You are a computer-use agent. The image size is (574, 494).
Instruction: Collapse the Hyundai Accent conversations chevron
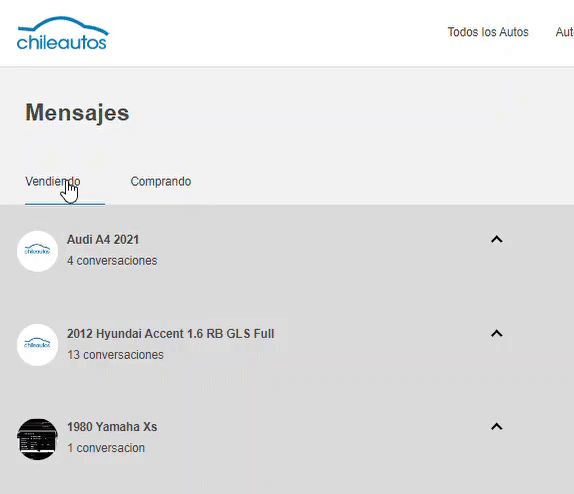tap(496, 334)
